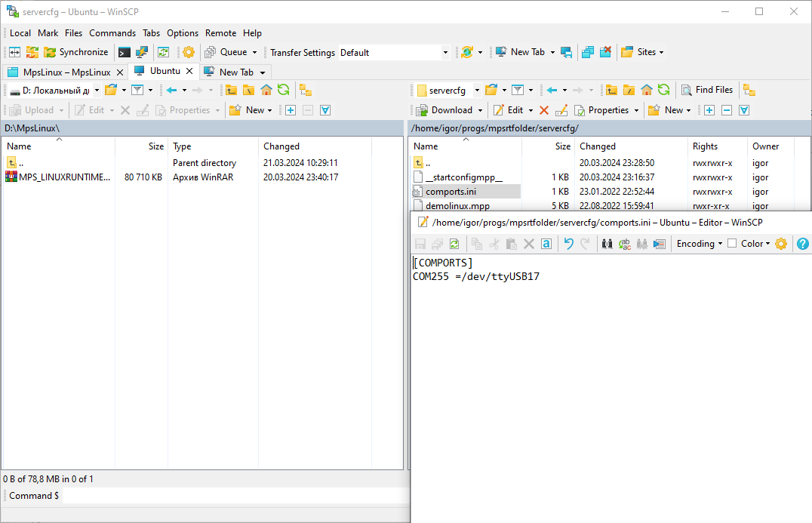Open Encoding dropdown in editor

tap(699, 244)
